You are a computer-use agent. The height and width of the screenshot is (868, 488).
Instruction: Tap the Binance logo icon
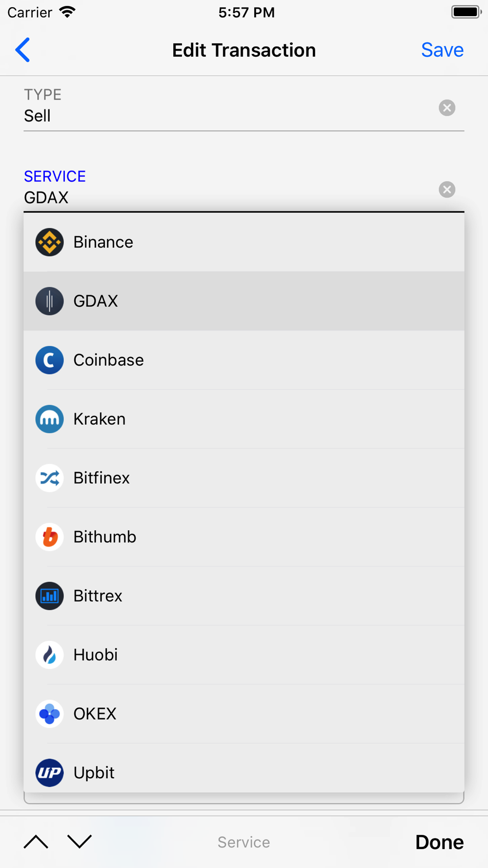point(49,242)
